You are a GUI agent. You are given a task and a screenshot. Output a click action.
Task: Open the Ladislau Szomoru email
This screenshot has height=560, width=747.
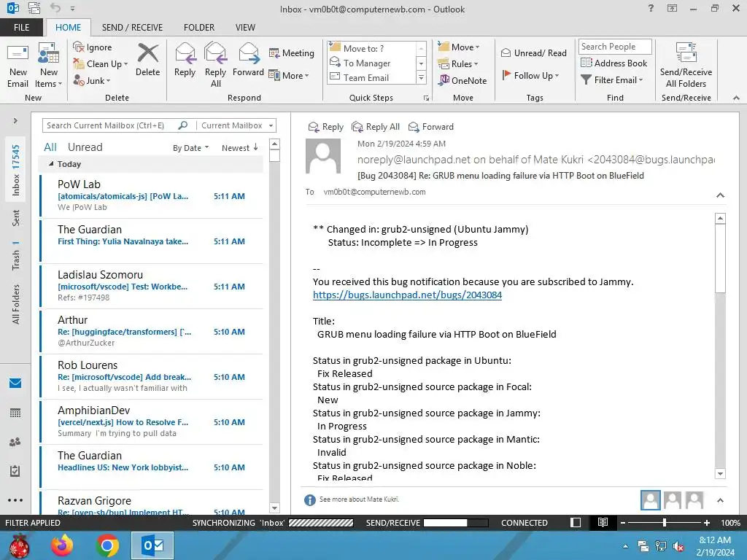[x=152, y=286]
